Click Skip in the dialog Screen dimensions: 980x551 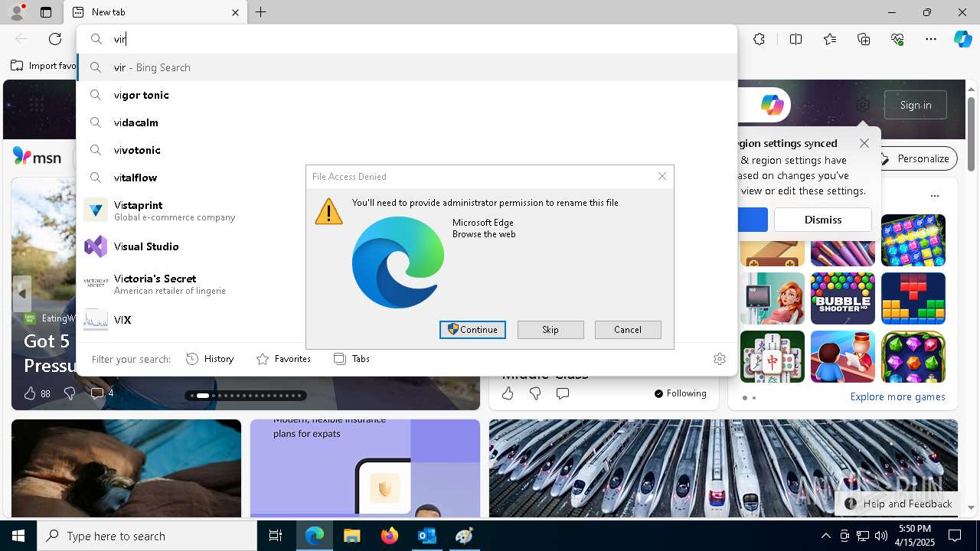[550, 330]
